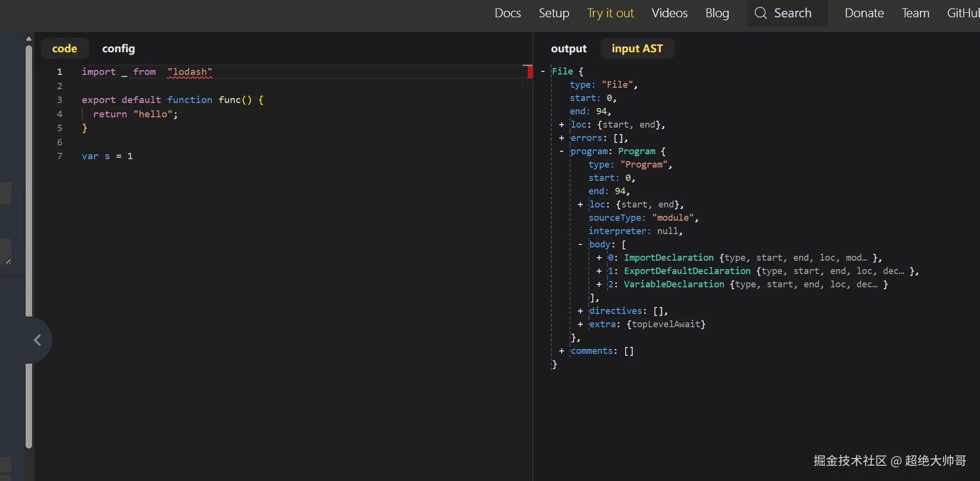Click the type: "Program" entry
This screenshot has height=481, width=980.
coord(630,165)
